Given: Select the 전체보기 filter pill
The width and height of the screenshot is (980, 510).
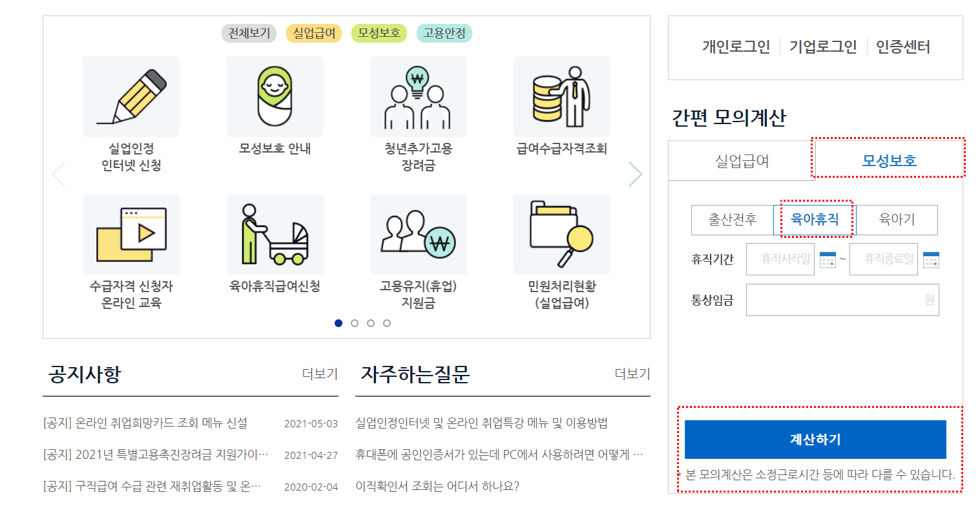Looking at the screenshot, I should coord(247,33).
